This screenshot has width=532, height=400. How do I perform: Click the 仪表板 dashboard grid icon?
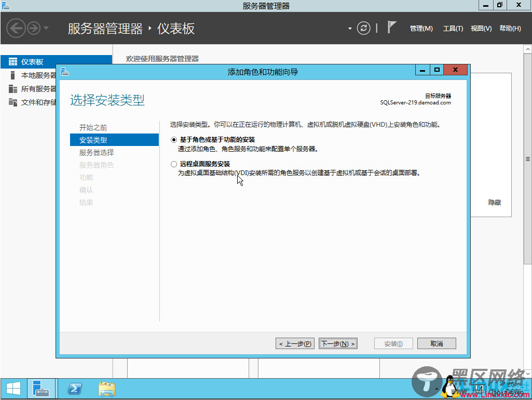pyautogui.click(x=13, y=61)
